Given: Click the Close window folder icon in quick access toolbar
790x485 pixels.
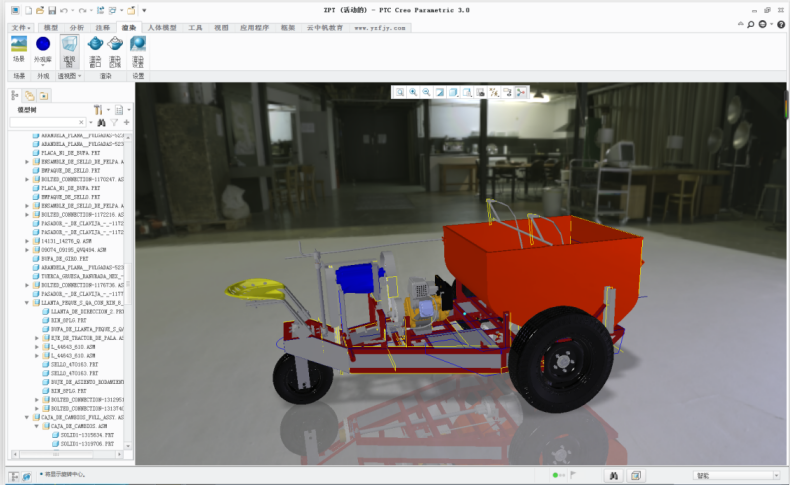Looking at the screenshot, I should [x=131, y=10].
